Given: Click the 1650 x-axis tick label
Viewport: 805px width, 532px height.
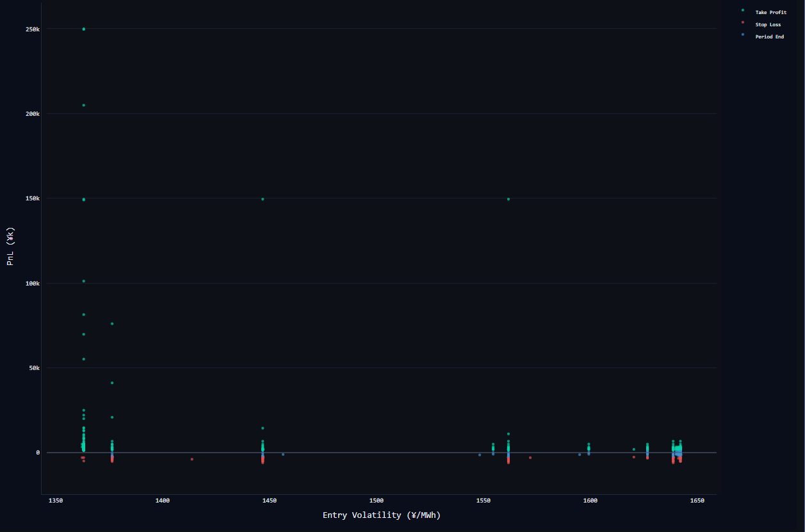Looking at the screenshot, I should [697, 500].
